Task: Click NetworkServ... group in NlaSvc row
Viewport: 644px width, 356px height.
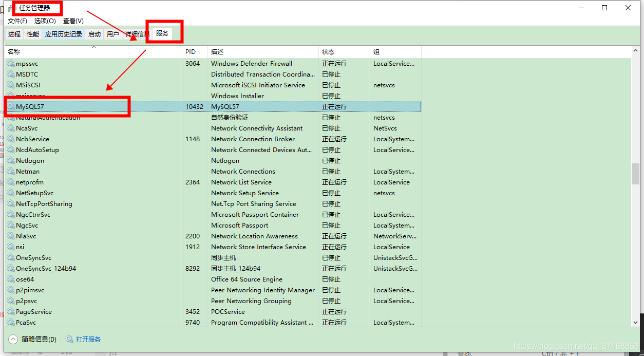Action: coord(395,236)
